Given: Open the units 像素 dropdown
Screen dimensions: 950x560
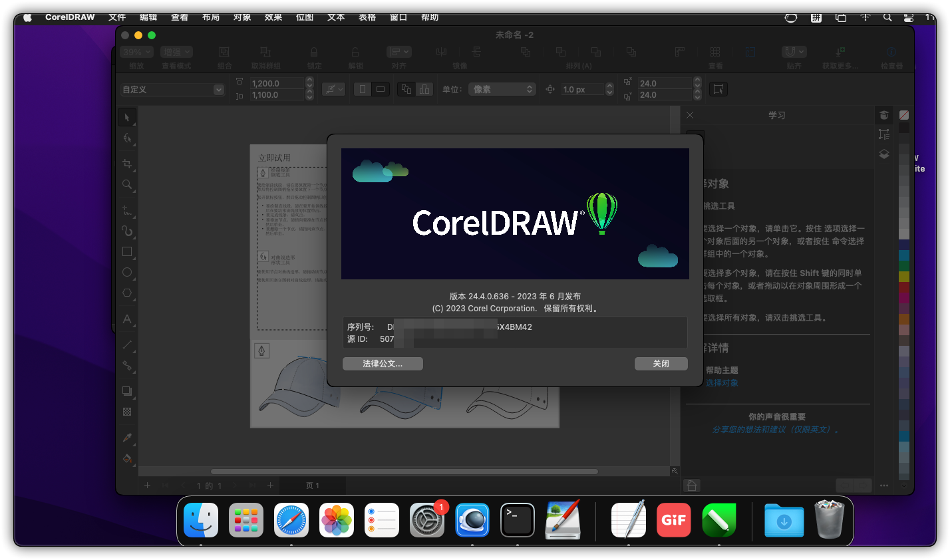Looking at the screenshot, I should coord(502,89).
